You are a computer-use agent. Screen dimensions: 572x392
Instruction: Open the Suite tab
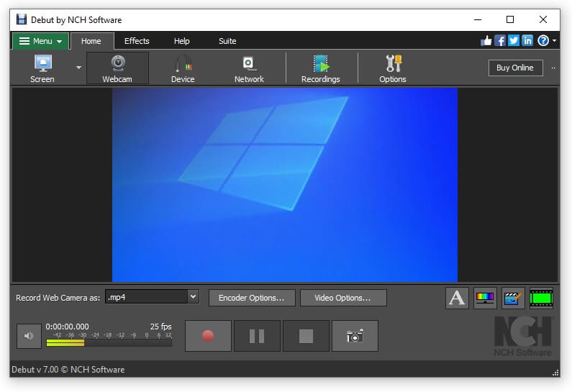coord(227,41)
